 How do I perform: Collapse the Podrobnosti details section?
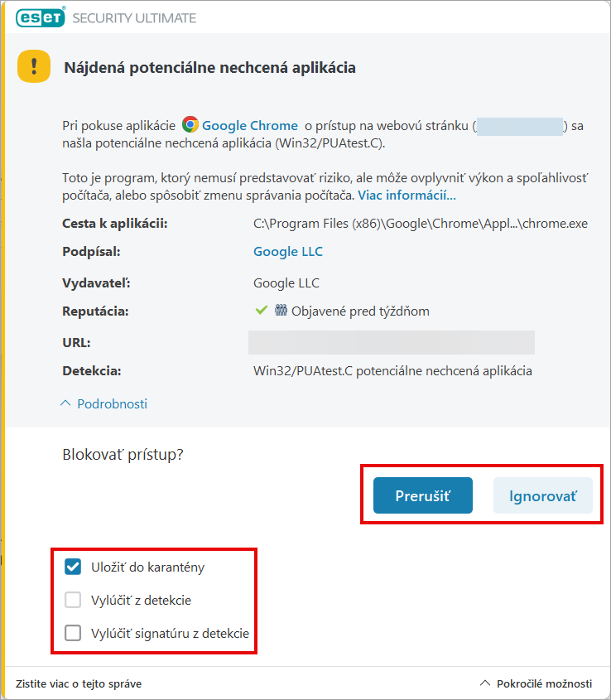coord(104,403)
